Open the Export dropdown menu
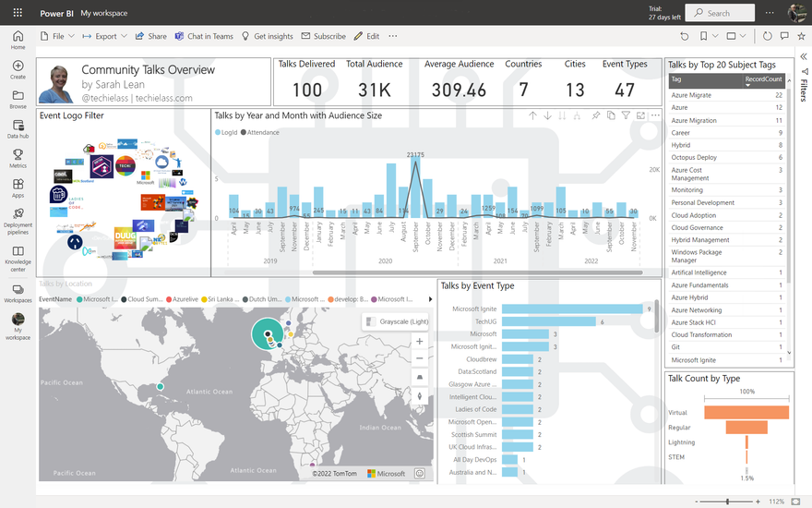The image size is (812, 508). tap(105, 36)
